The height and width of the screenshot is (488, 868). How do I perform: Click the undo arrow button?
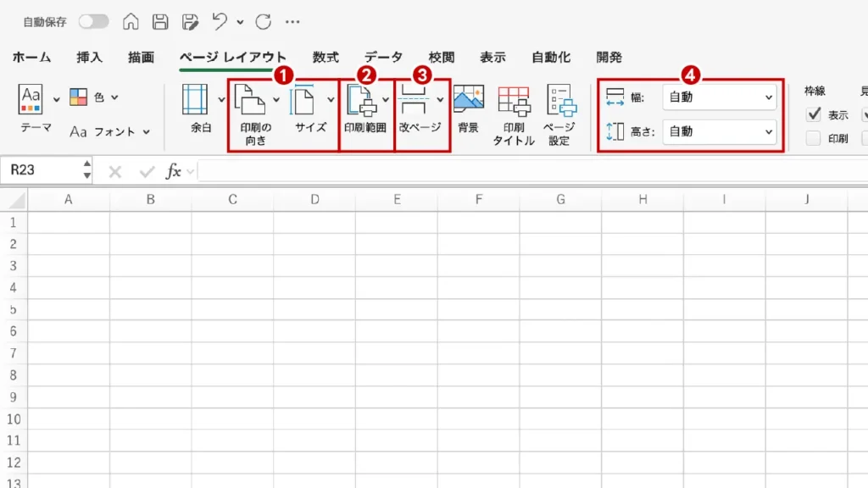click(220, 22)
